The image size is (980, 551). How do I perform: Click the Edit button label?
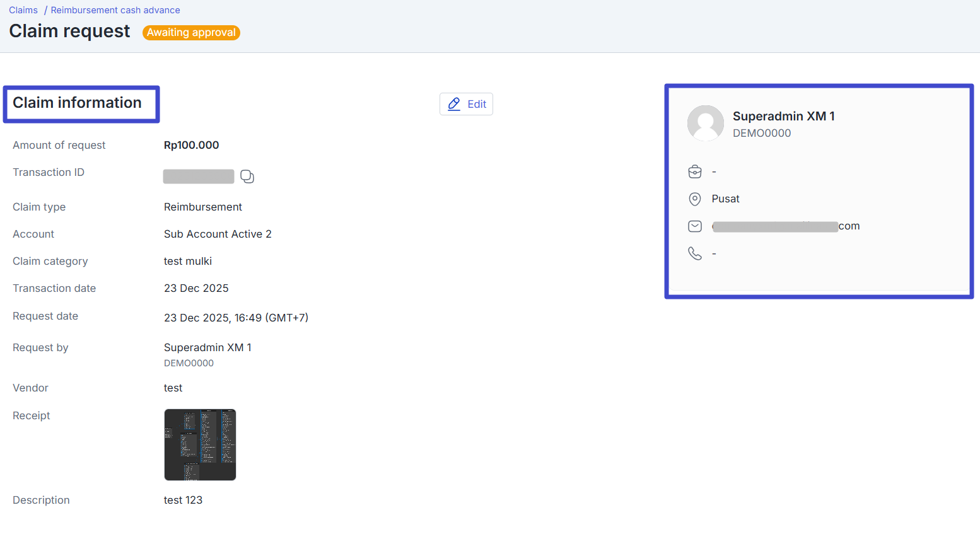tap(476, 104)
